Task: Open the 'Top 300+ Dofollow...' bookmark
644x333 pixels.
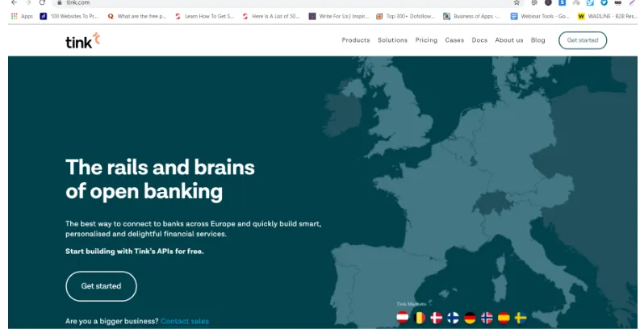Action: click(405, 16)
